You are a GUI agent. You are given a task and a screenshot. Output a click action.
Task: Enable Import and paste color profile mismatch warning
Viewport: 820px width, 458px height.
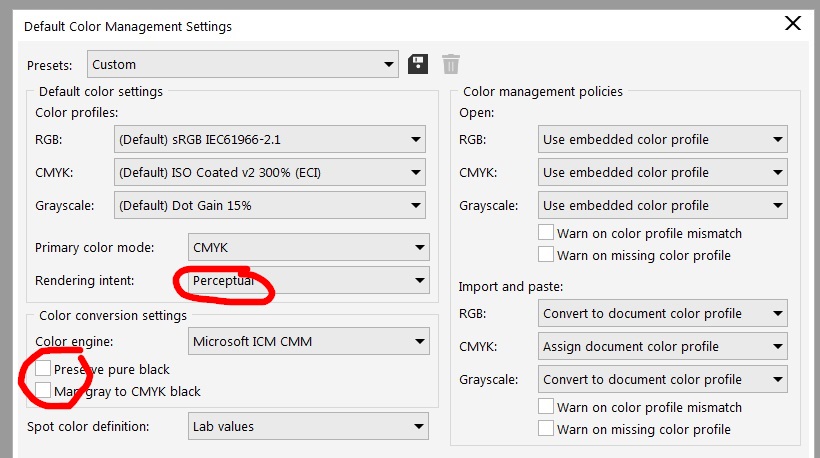pos(546,407)
